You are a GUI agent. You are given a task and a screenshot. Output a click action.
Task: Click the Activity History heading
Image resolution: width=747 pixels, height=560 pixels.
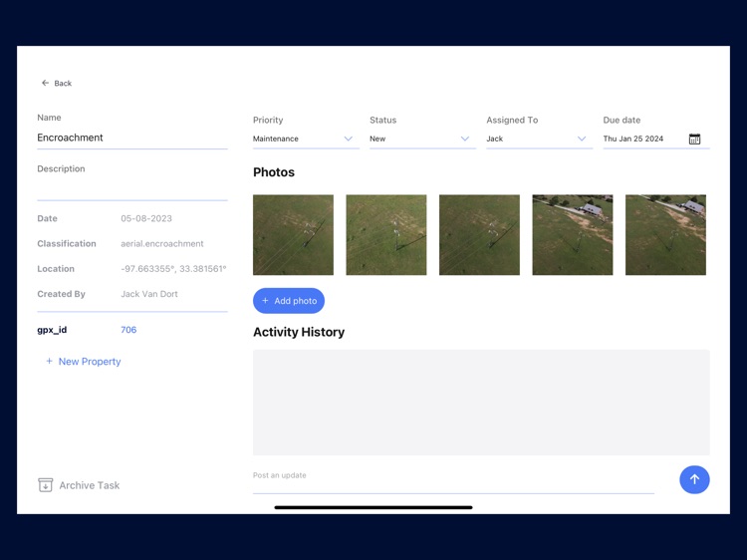[x=299, y=332]
